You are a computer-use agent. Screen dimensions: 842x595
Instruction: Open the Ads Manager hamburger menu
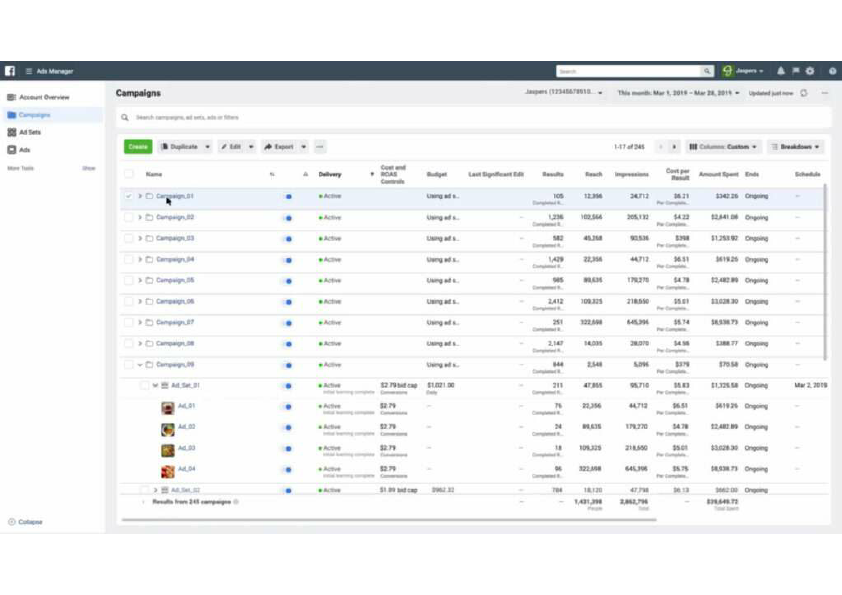[29, 71]
